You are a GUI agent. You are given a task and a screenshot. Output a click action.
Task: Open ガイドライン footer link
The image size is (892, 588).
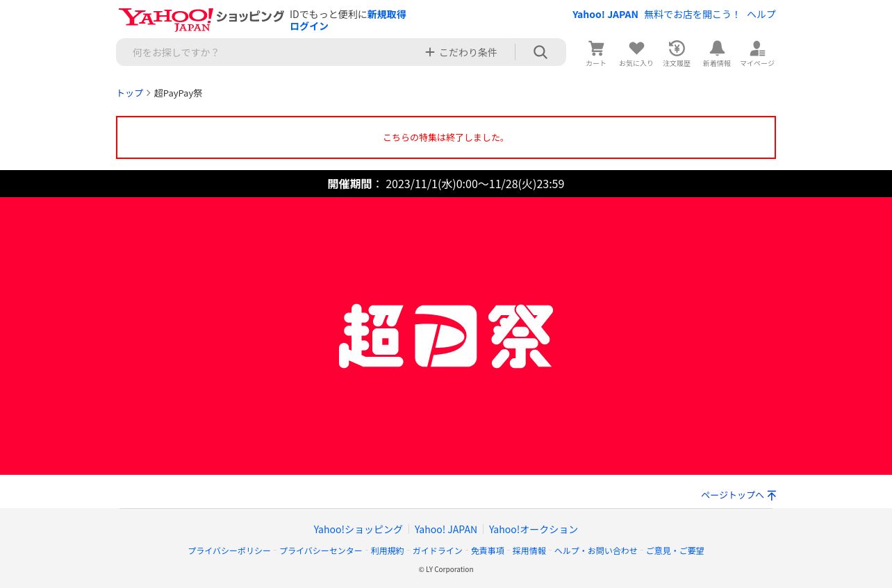pos(438,551)
